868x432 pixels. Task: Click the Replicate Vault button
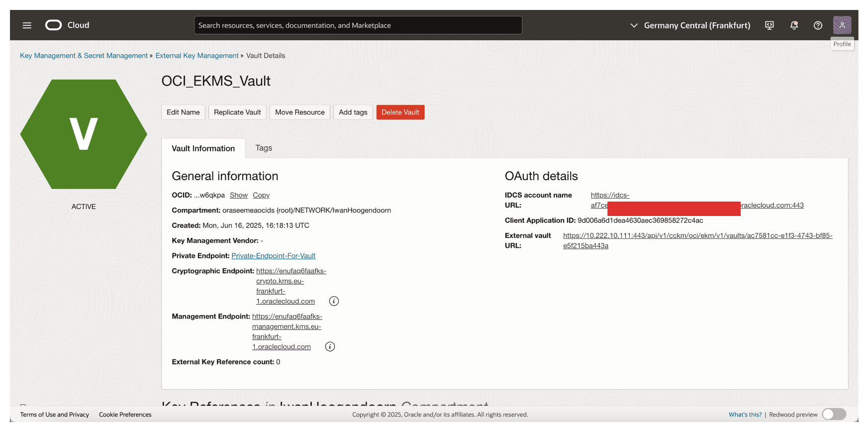[x=237, y=112]
